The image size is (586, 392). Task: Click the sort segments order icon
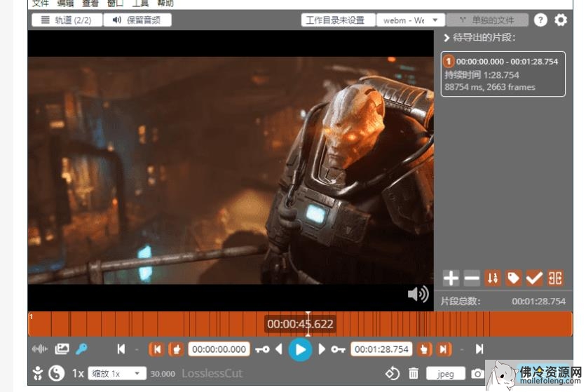493,278
